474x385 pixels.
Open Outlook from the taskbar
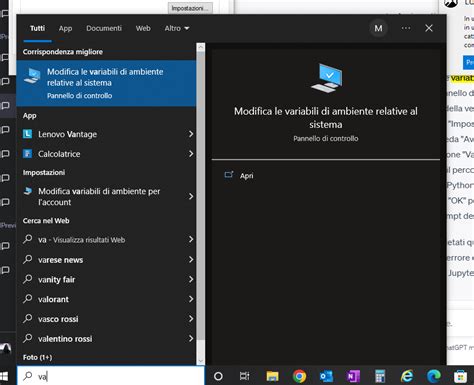[326, 376]
